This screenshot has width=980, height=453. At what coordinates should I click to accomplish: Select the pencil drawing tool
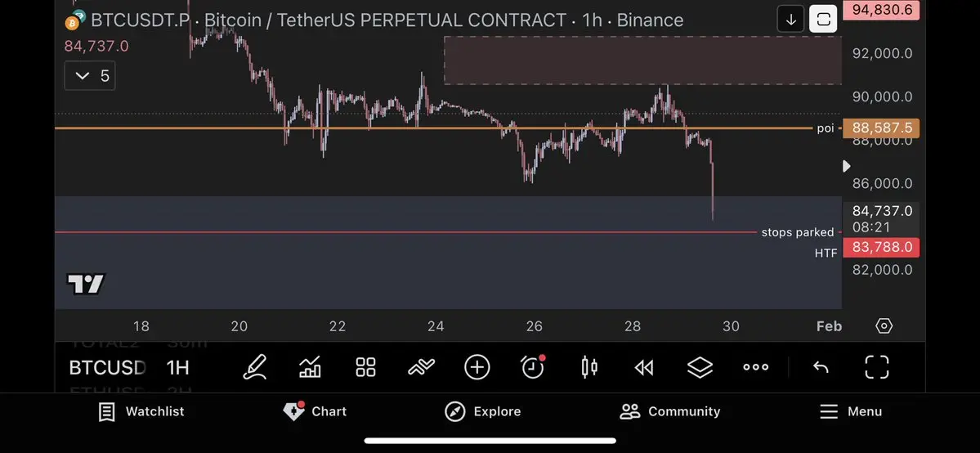pos(255,367)
